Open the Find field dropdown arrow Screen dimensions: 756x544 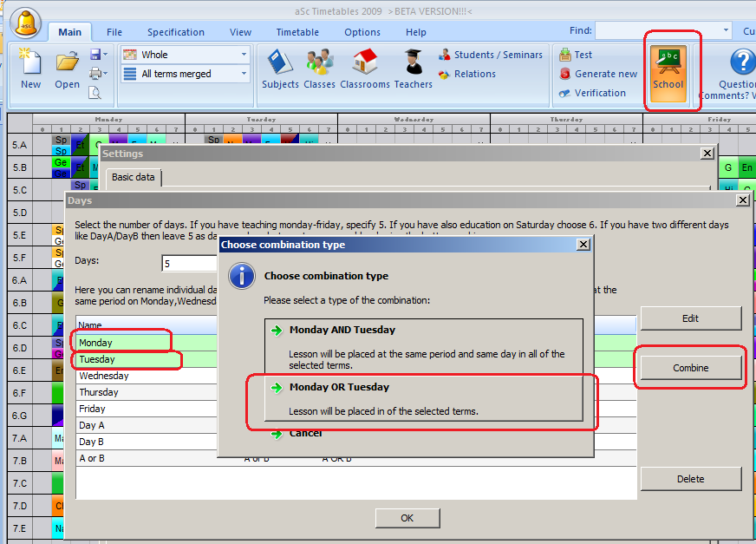727,30
